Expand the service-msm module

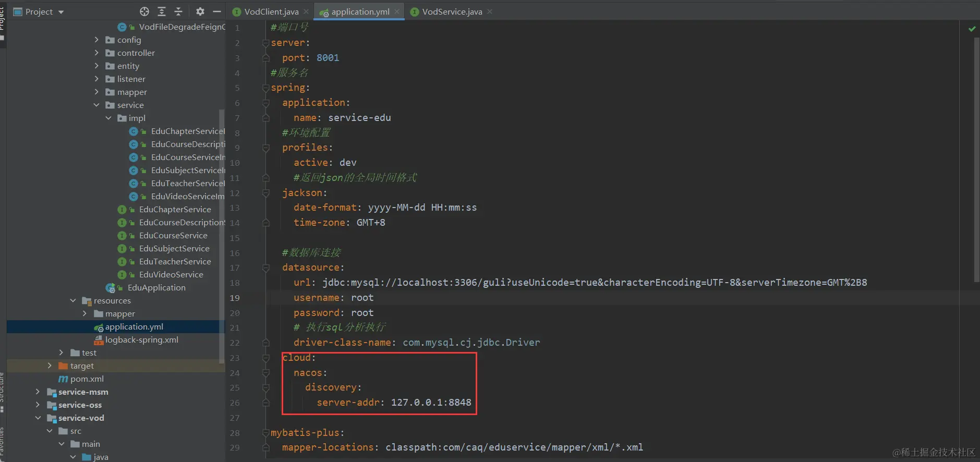tap(38, 392)
